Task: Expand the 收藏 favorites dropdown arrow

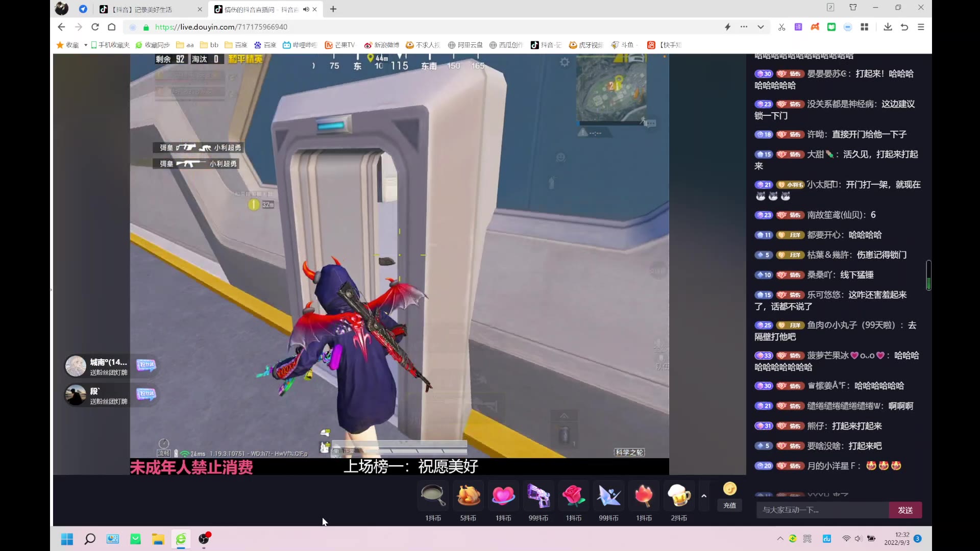Action: 86,45
